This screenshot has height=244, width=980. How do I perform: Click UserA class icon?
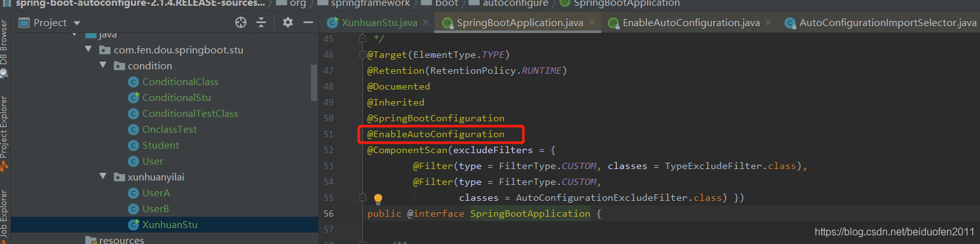pos(133,193)
